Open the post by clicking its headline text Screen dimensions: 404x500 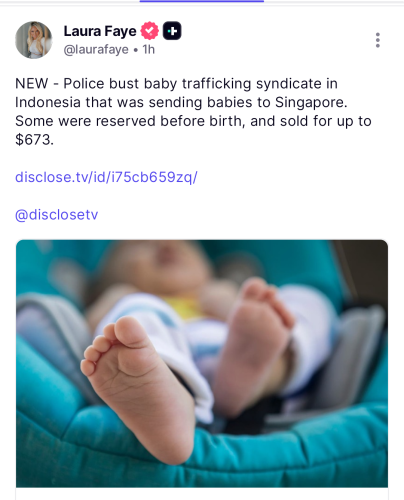click(x=193, y=111)
